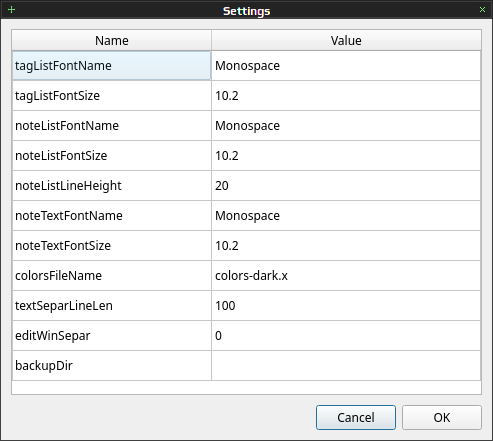Click the Cancel button

[x=356, y=417]
